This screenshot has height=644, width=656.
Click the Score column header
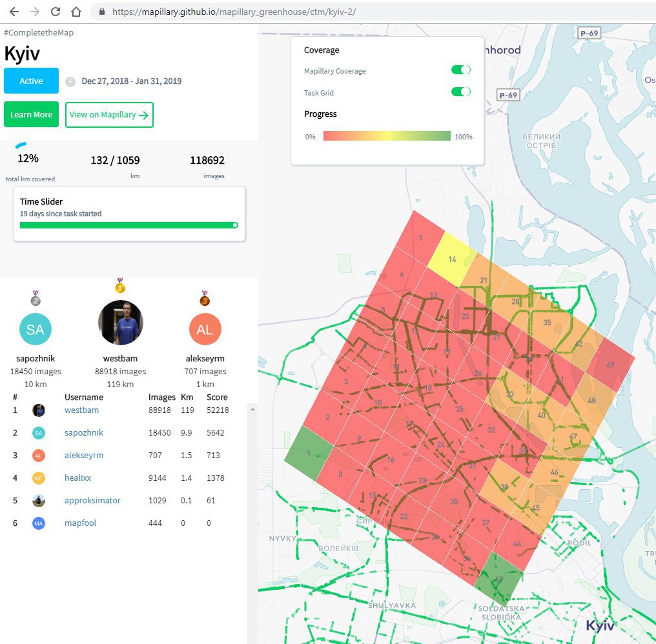click(x=217, y=397)
